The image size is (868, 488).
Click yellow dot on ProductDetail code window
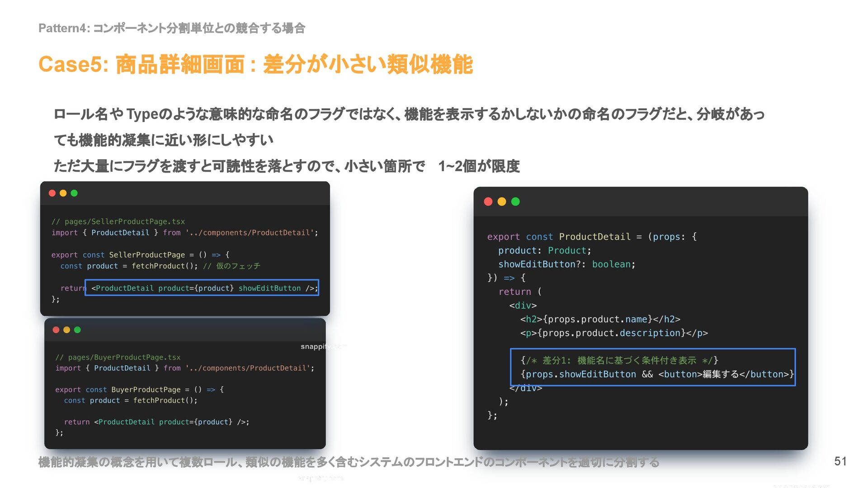coord(502,202)
